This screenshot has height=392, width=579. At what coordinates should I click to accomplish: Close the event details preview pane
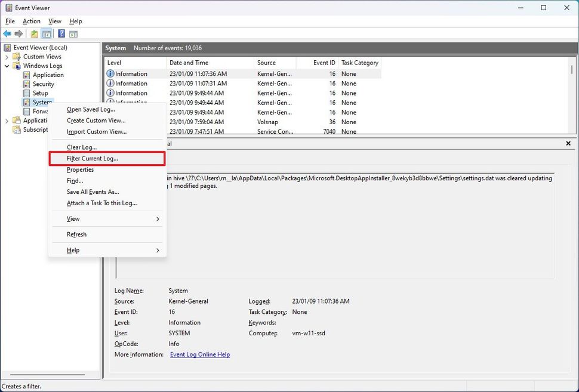568,143
